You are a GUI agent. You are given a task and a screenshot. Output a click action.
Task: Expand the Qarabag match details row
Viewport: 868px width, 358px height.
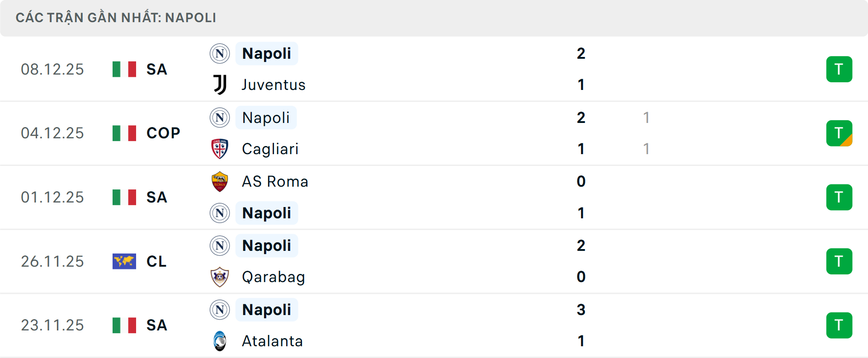pyautogui.click(x=434, y=261)
